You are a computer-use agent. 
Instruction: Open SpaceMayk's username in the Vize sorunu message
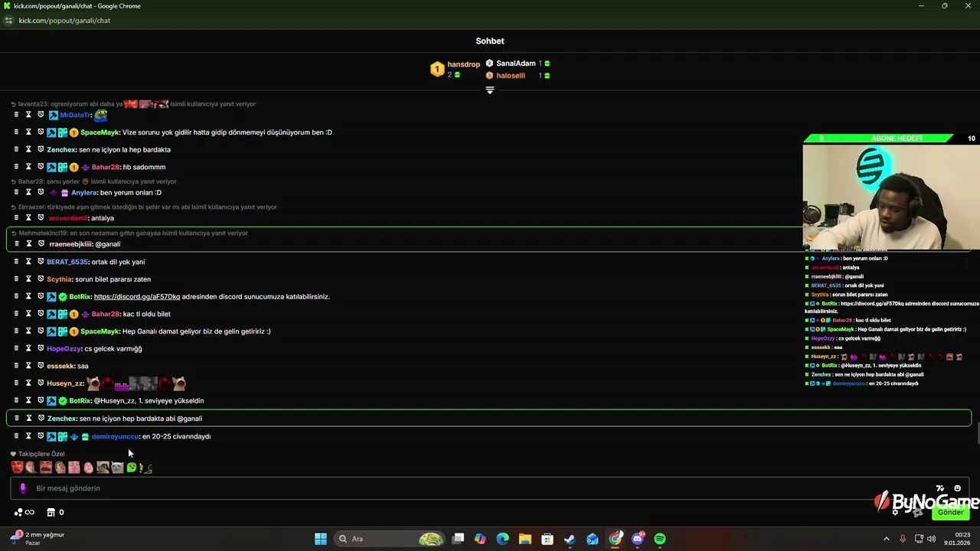click(100, 132)
